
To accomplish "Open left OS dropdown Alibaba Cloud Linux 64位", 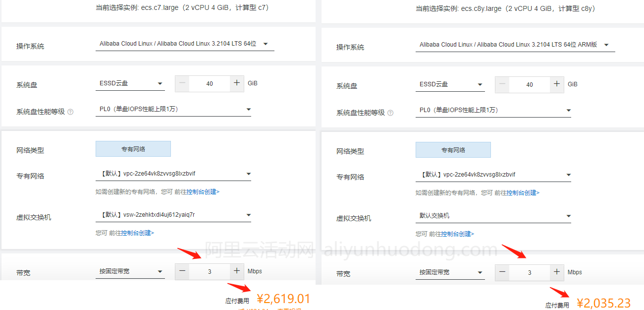I will click(x=185, y=44).
